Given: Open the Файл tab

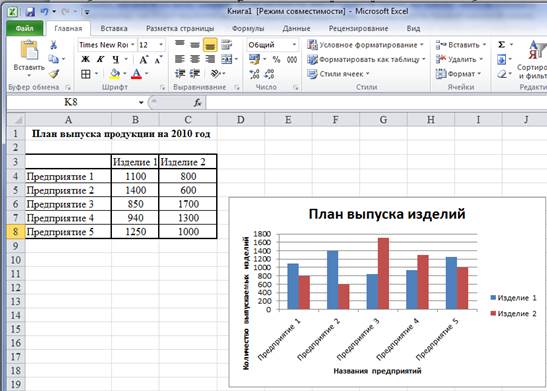Looking at the screenshot, I should tap(25, 29).
